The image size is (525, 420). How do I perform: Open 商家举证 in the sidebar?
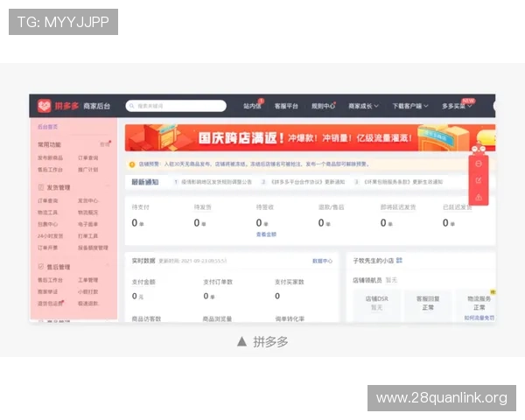point(47,291)
